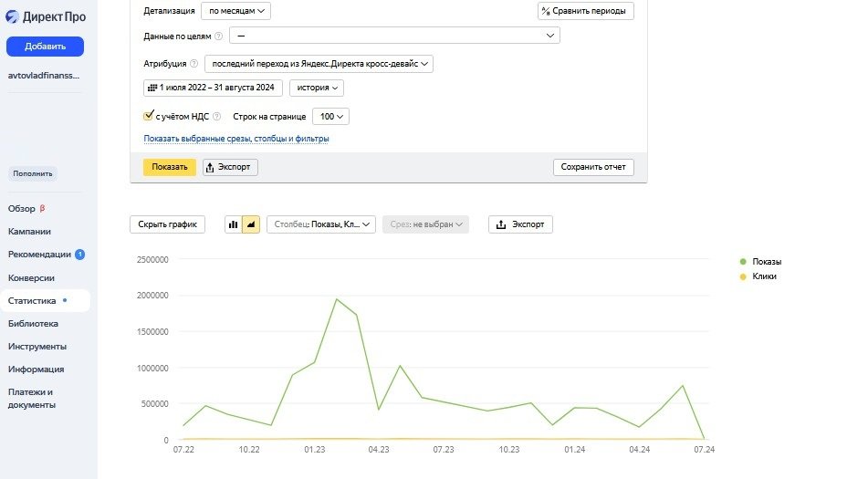
Task: Expand the Атрибуция model dropdown
Action: click(319, 64)
